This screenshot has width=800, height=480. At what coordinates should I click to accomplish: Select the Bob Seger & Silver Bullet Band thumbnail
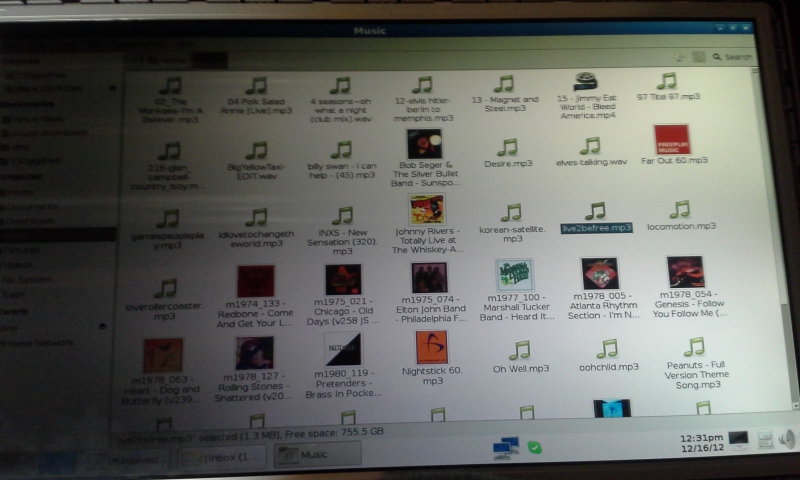424,144
